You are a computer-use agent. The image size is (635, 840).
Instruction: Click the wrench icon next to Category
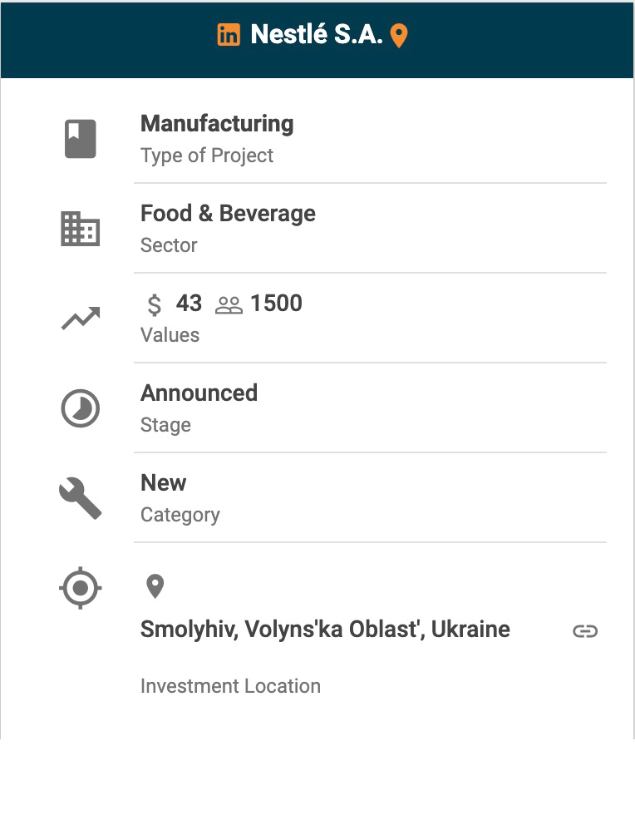(81, 499)
